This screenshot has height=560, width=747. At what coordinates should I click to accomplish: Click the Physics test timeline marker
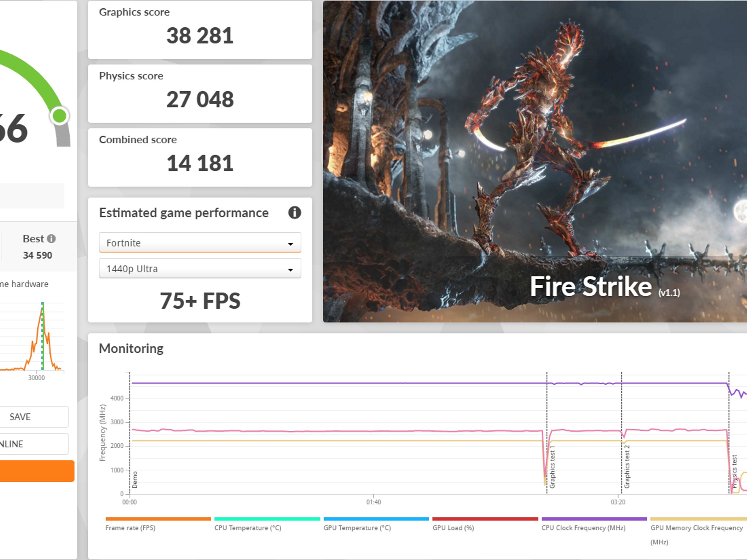click(x=734, y=471)
